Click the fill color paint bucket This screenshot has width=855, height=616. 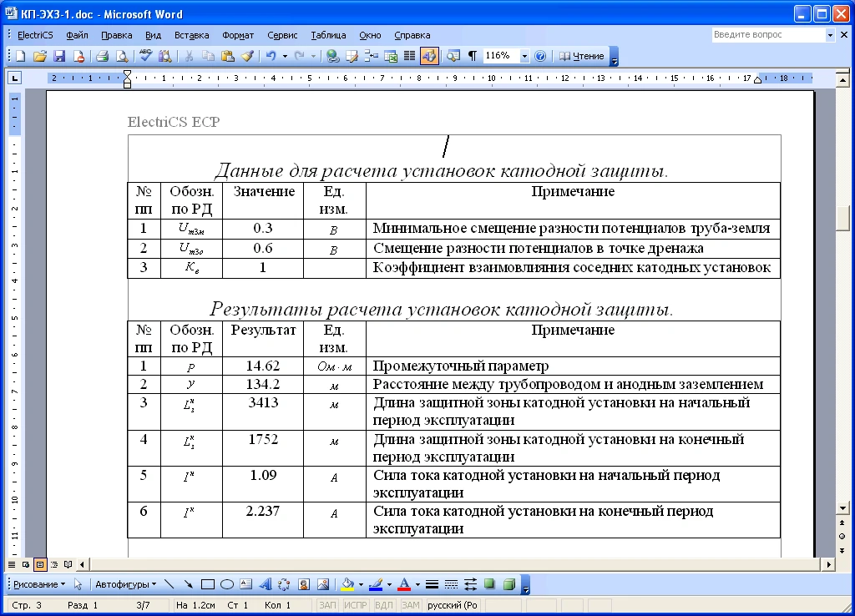pos(348,584)
